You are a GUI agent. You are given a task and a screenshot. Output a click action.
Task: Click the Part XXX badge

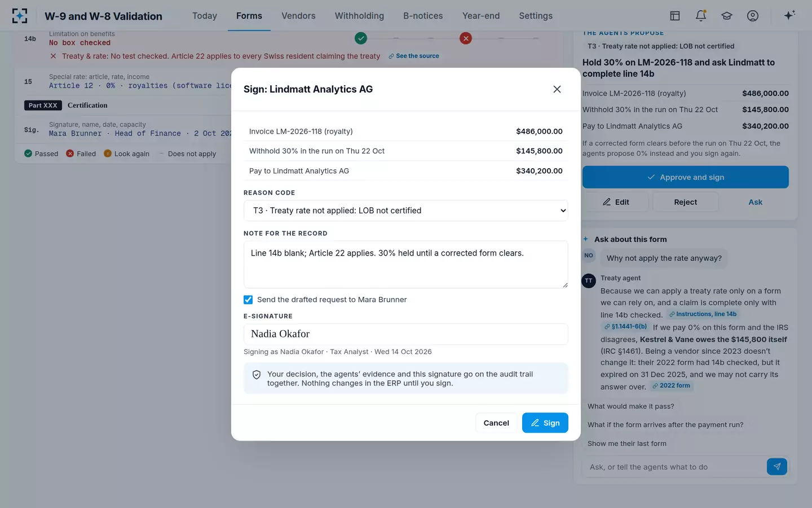pos(43,106)
